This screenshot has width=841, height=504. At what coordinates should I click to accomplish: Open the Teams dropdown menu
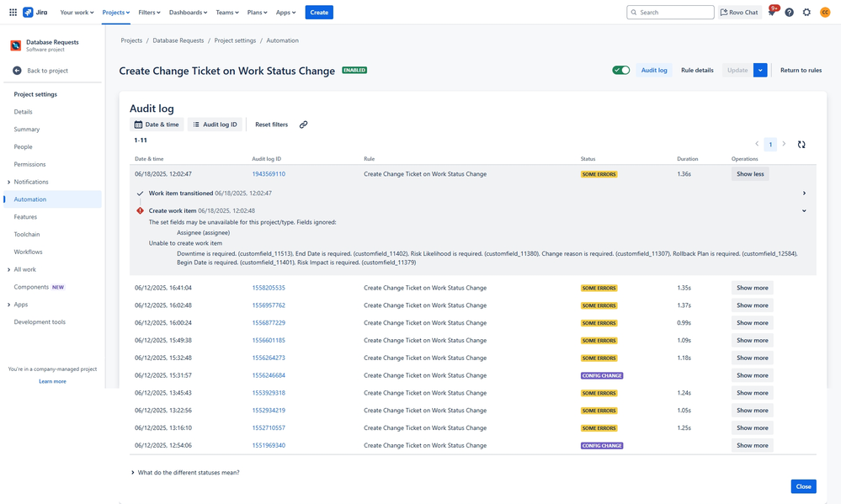pyautogui.click(x=227, y=13)
